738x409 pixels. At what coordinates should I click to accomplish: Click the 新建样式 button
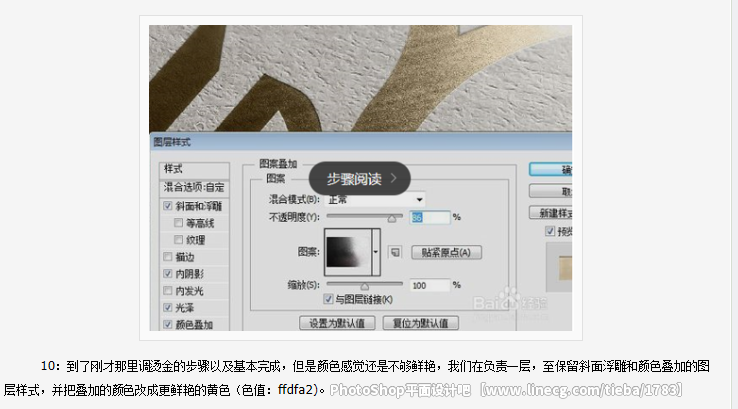point(551,213)
